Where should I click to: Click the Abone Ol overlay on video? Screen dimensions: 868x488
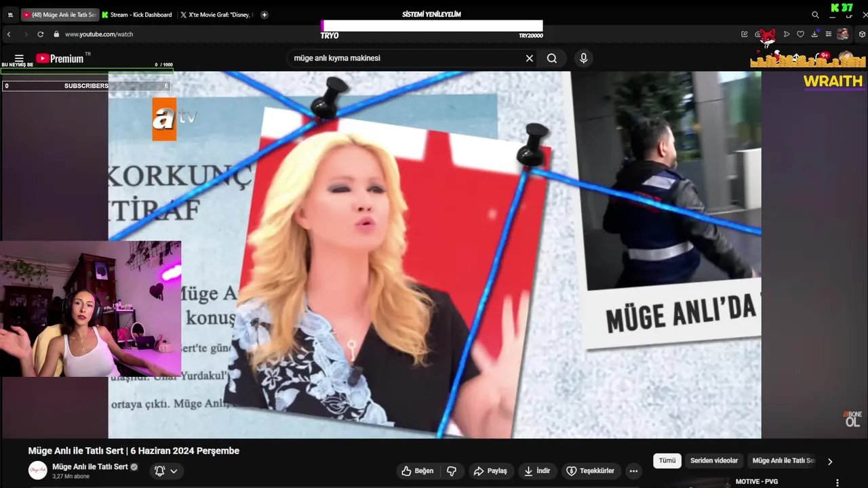click(x=852, y=419)
